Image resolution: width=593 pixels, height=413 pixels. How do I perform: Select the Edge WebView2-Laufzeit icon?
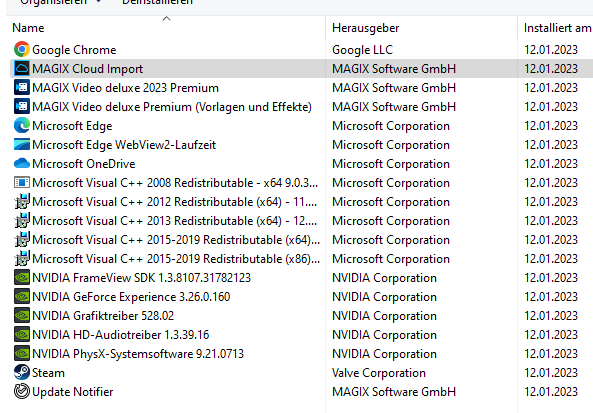pyautogui.click(x=22, y=144)
